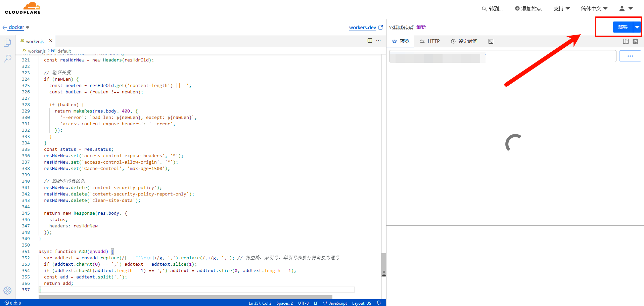Click the 添加站点 plus button

(x=528, y=9)
